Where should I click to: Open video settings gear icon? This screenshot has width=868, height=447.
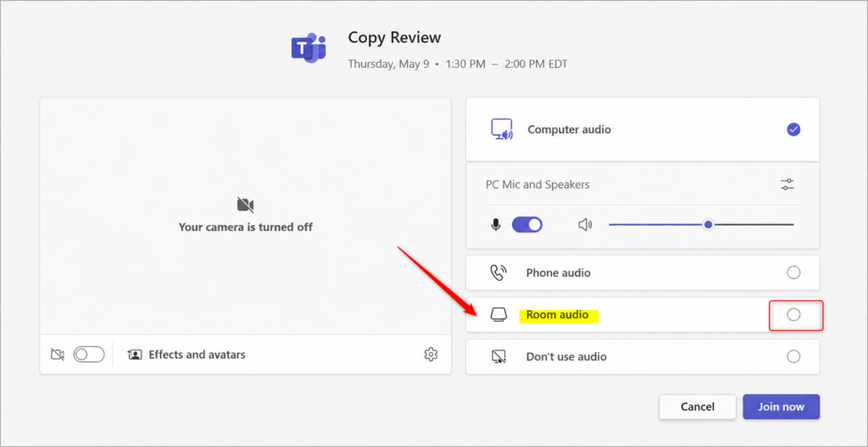431,355
